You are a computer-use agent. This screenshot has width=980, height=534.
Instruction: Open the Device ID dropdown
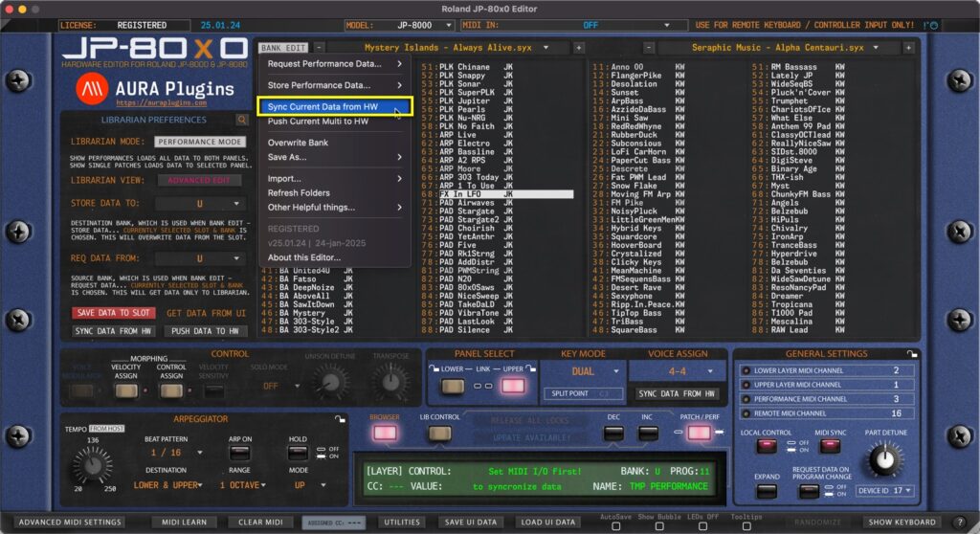[884, 491]
